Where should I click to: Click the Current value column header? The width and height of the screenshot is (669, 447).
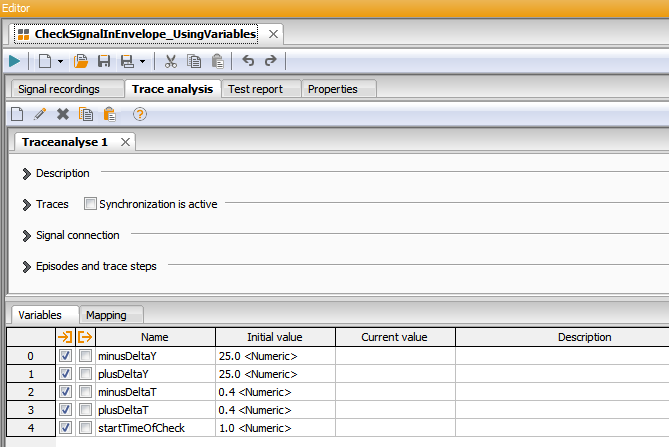point(395,337)
